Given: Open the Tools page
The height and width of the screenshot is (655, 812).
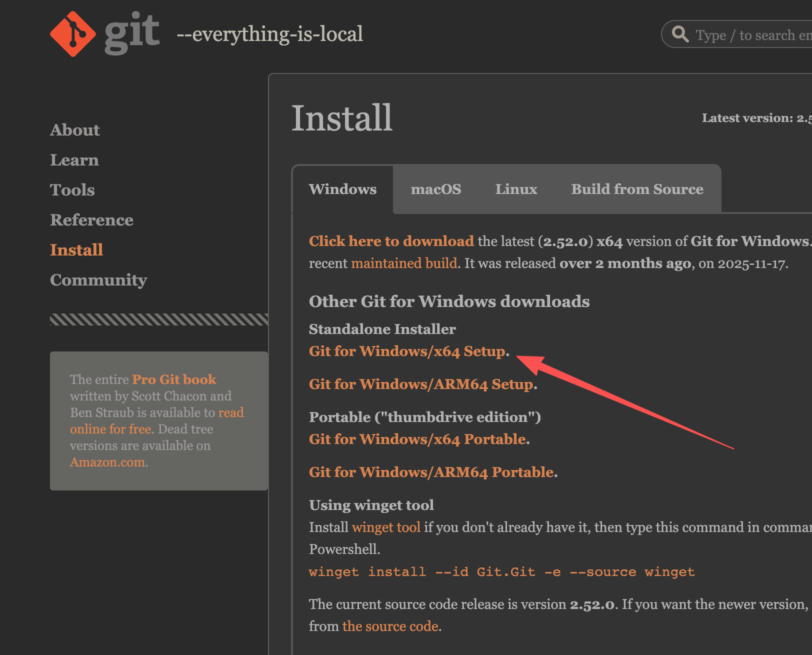Looking at the screenshot, I should [72, 189].
